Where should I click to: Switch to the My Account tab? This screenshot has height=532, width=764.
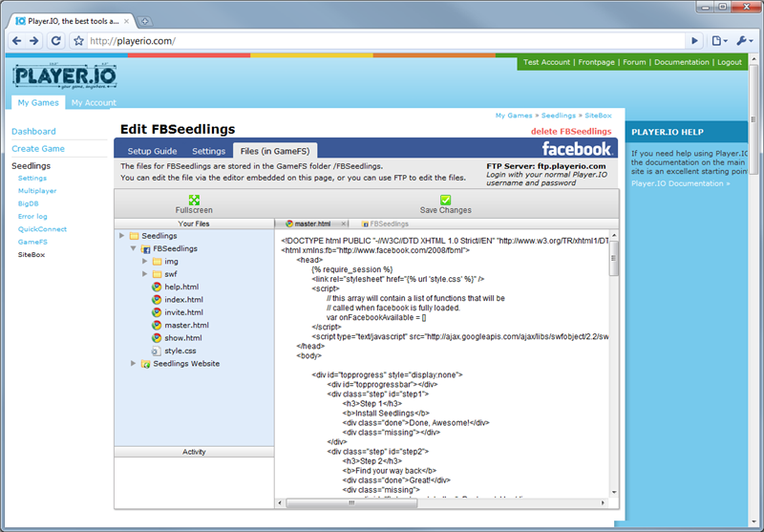[x=94, y=103]
